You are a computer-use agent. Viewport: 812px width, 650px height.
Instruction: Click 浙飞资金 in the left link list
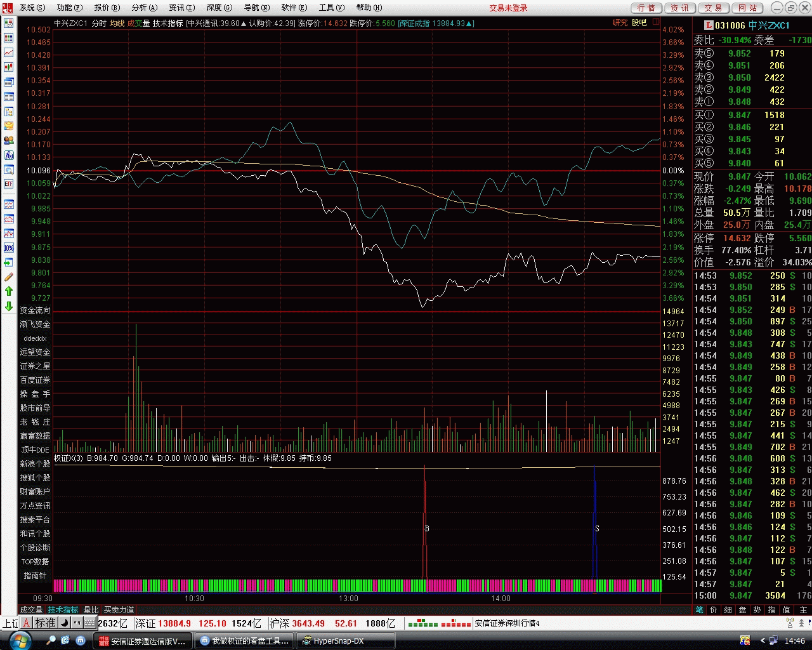point(35,324)
